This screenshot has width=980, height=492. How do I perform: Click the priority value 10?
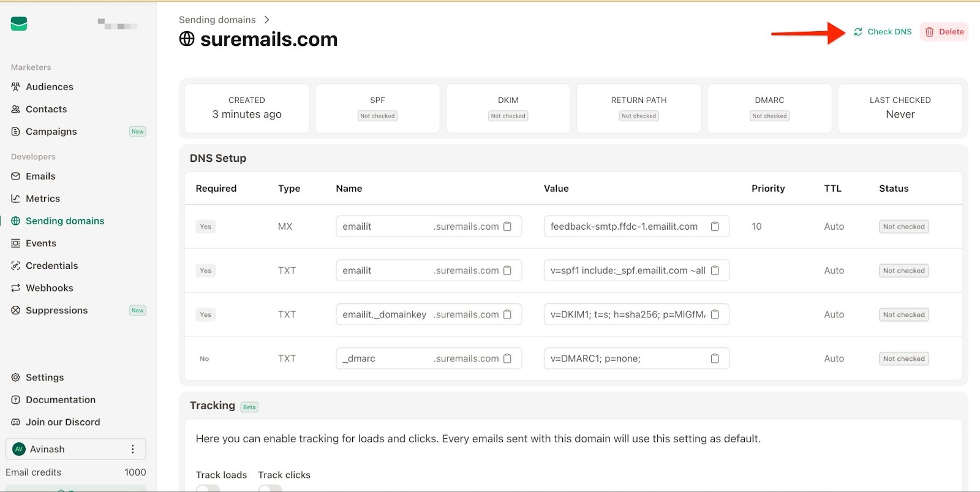(757, 227)
